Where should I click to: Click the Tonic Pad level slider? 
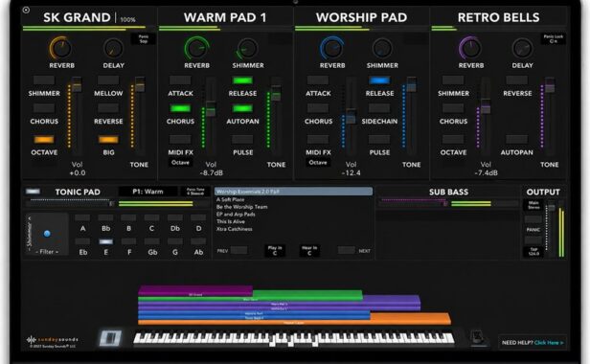[x=111, y=204]
